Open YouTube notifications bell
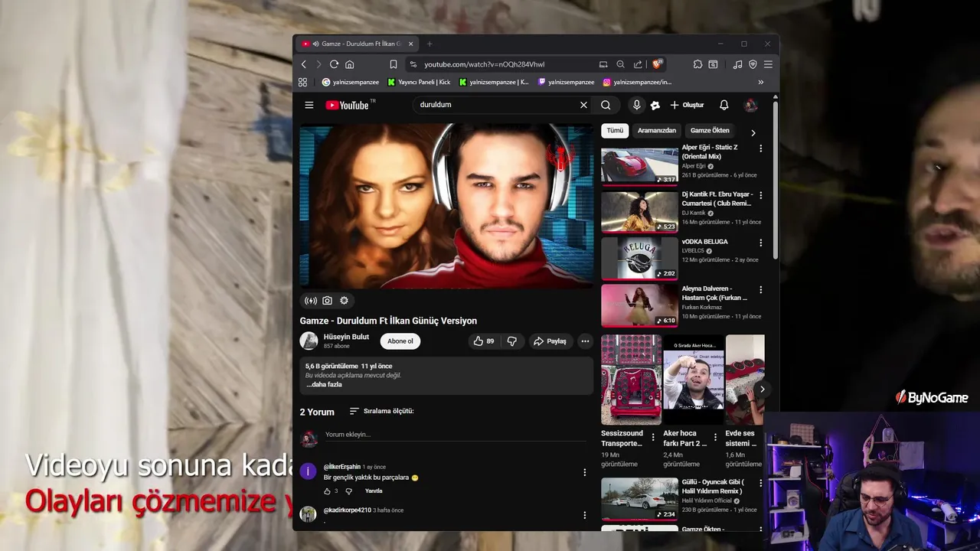Screen dimensions: 980x551 click(724, 105)
